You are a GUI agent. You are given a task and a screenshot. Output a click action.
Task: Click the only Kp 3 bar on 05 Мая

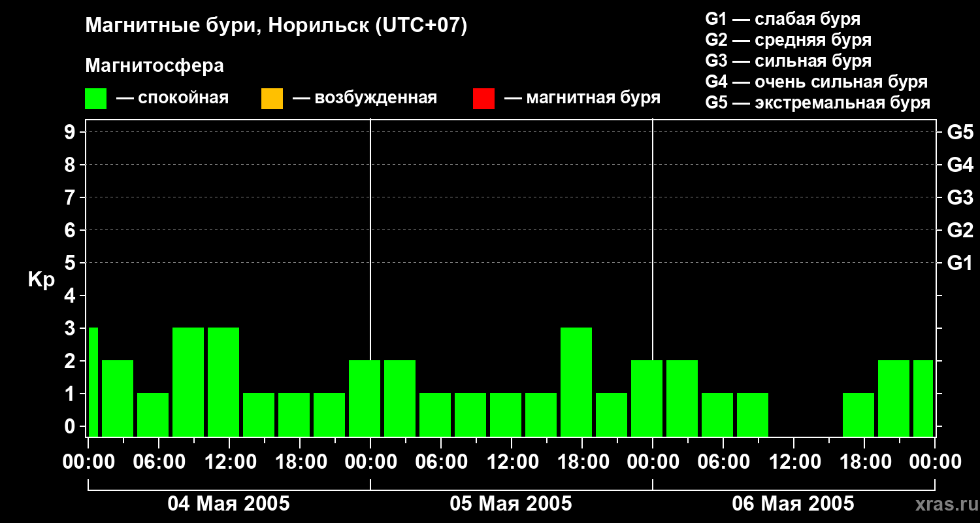point(576,382)
